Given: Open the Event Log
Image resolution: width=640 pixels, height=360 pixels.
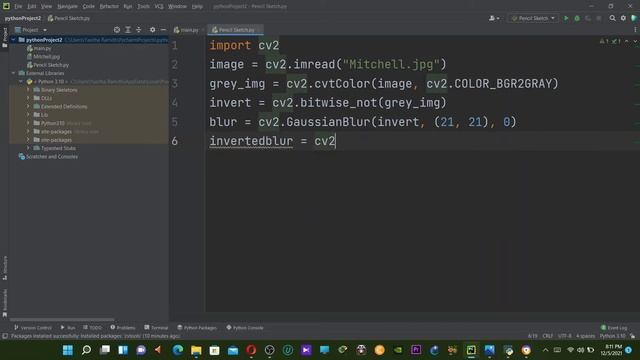Looking at the screenshot, I should coord(614,327).
